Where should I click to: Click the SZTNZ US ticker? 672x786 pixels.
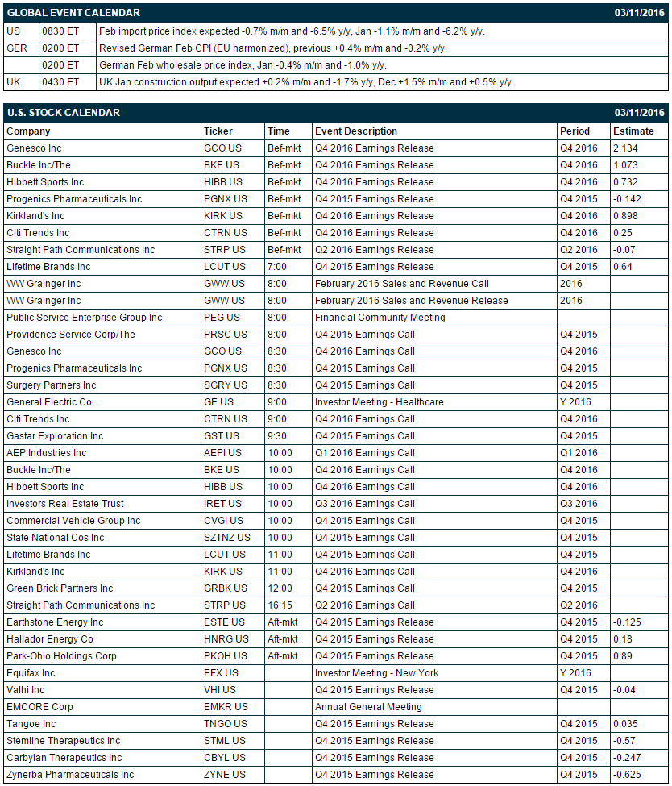(x=227, y=538)
